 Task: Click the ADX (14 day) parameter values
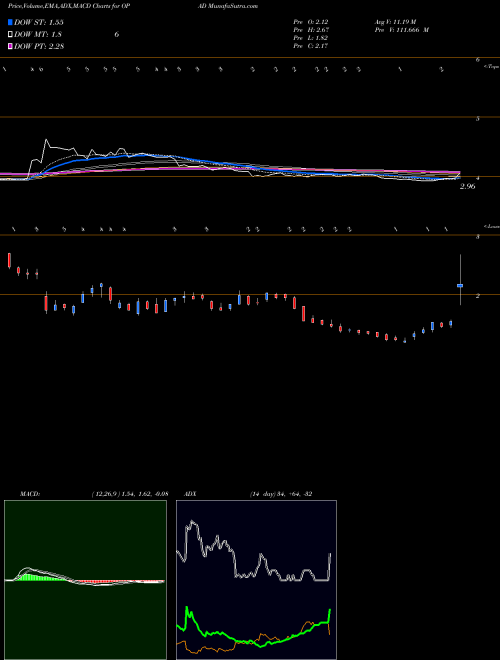[281, 493]
